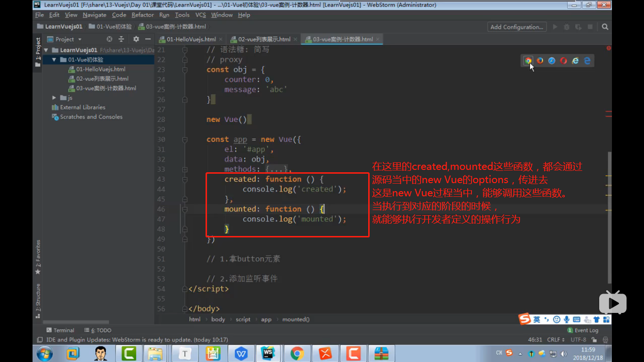Open in Internet Explorer from browser popup
644x362 pixels.
pyautogui.click(x=575, y=61)
